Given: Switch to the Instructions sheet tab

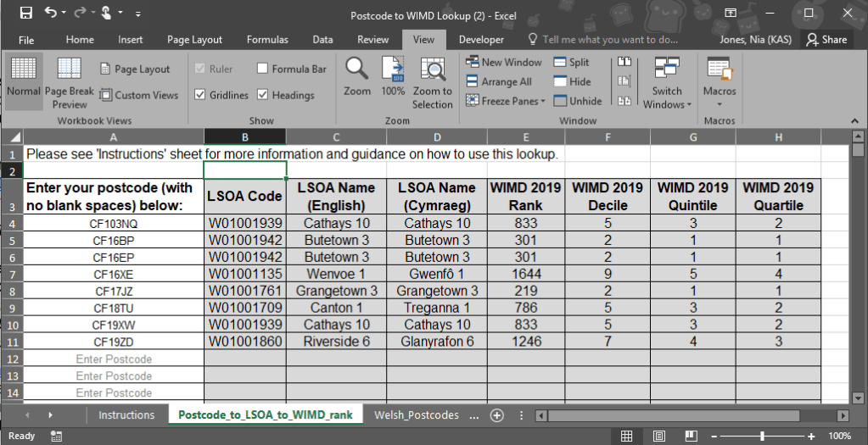Looking at the screenshot, I should coord(126,415).
